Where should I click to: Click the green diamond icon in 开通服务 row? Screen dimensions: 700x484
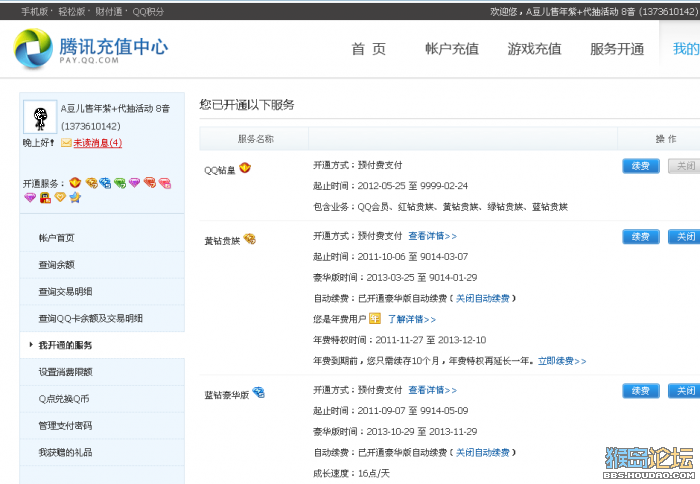[x=120, y=183]
